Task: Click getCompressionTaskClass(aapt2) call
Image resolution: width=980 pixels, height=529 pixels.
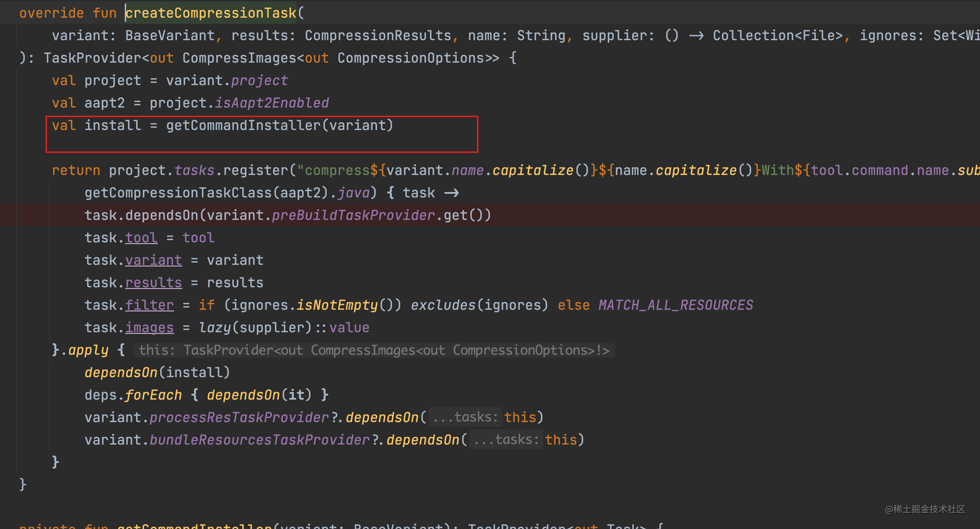Action: [207, 193]
